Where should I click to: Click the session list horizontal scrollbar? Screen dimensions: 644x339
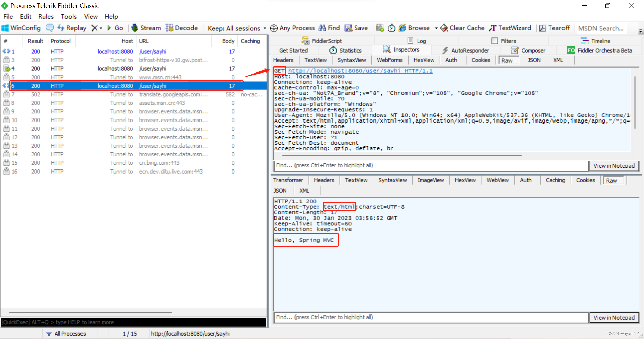tap(91, 312)
